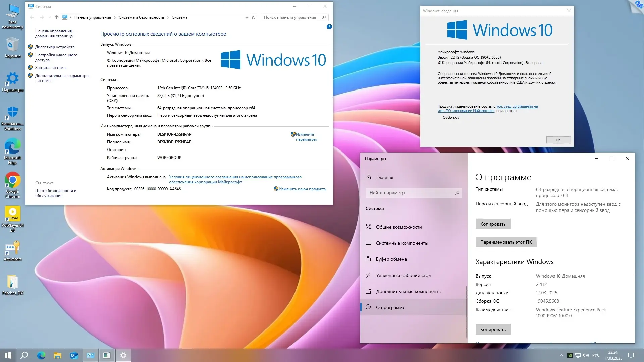Open Буфер обмена settings in the sidebar

point(392,259)
